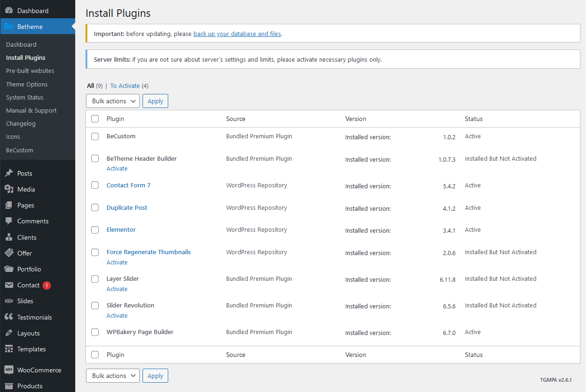Activate the Layer Slider plugin
586x392 pixels.
tap(117, 289)
